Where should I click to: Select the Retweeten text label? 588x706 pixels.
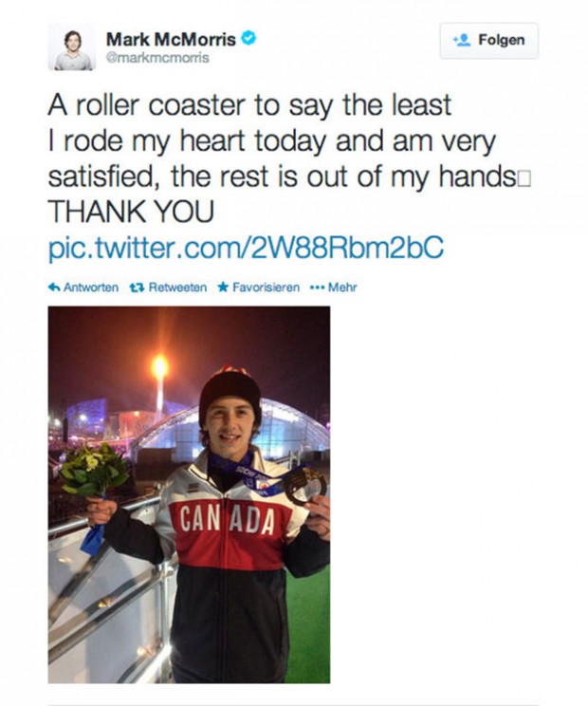172,288
